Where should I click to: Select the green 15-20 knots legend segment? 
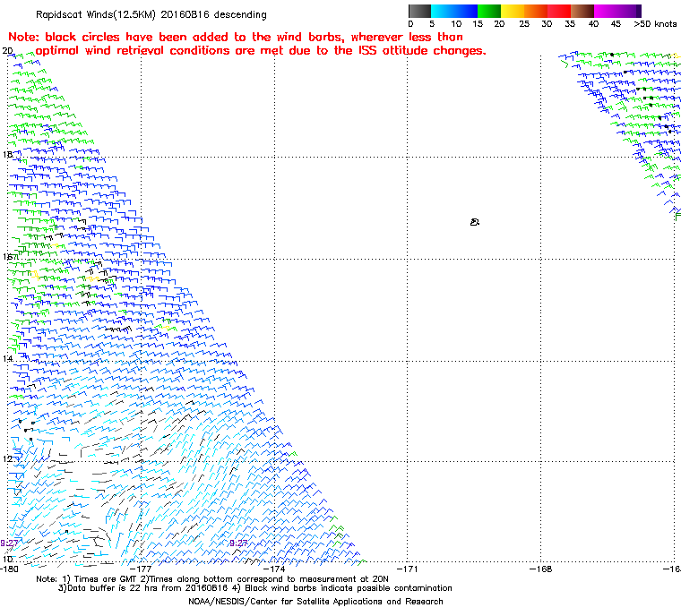(x=489, y=11)
